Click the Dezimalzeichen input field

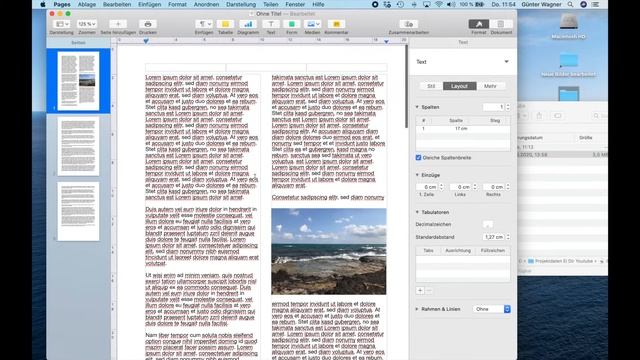click(488, 224)
